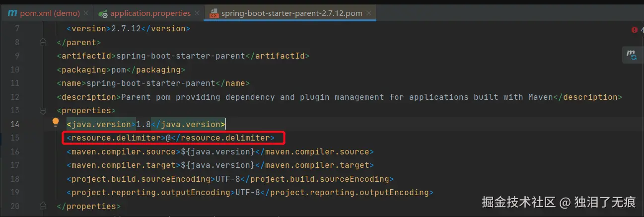The height and width of the screenshot is (217, 644).
Task: Click the fold marker beside closing parent tag
Action: [x=43, y=43]
